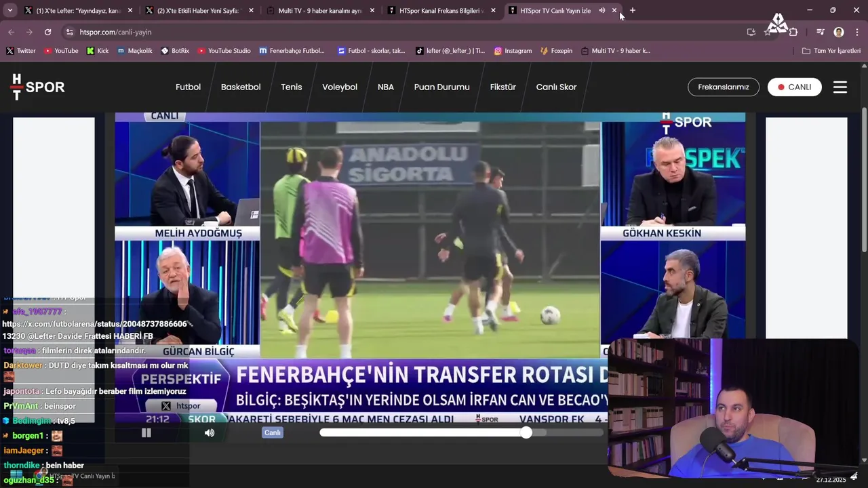Image resolution: width=868 pixels, height=488 pixels.
Task: Click the white portion of the seek bar
Action: pos(423,432)
